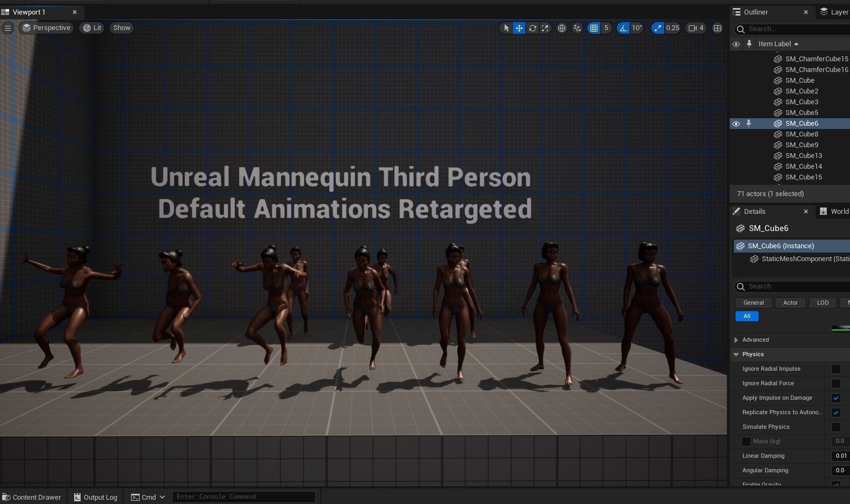Select the Details tab
Viewport: 850px width, 504px height.
754,211
